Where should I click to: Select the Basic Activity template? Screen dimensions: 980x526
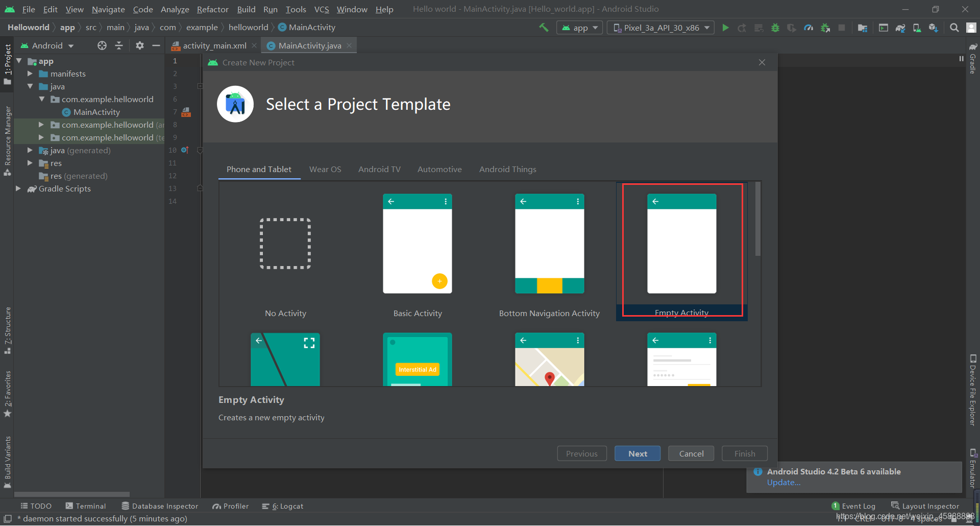pyautogui.click(x=418, y=252)
